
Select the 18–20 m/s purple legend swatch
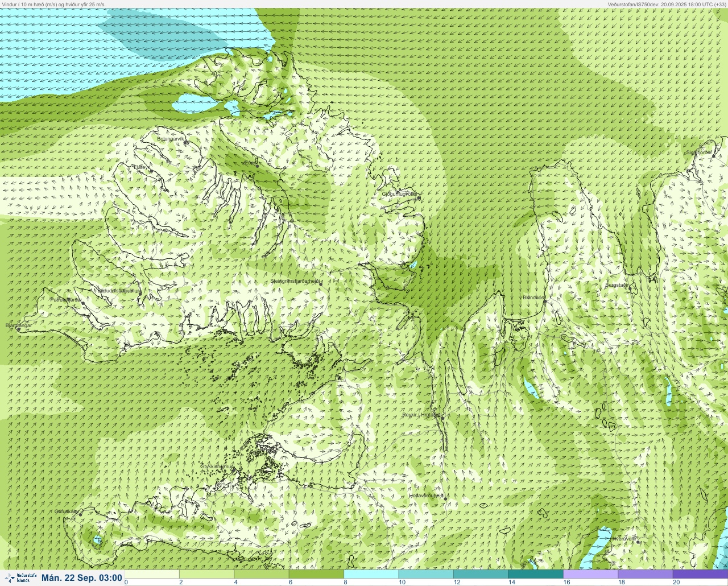pyautogui.click(x=646, y=574)
